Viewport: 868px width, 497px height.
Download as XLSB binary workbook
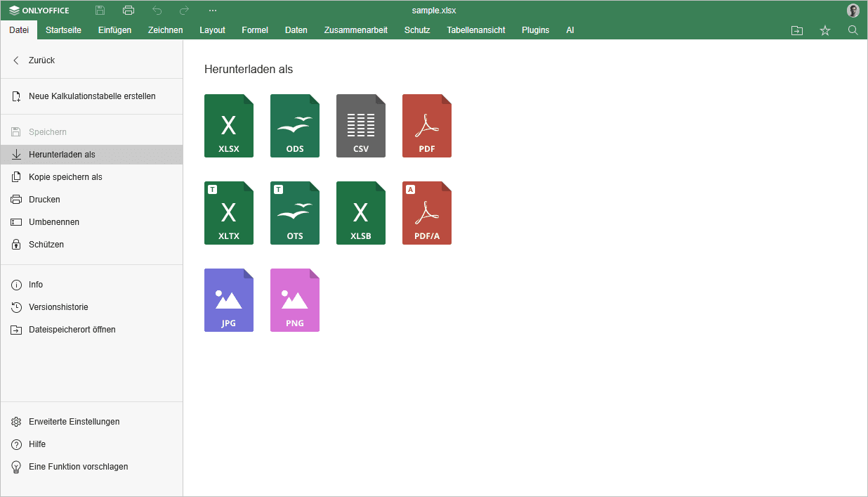point(360,213)
